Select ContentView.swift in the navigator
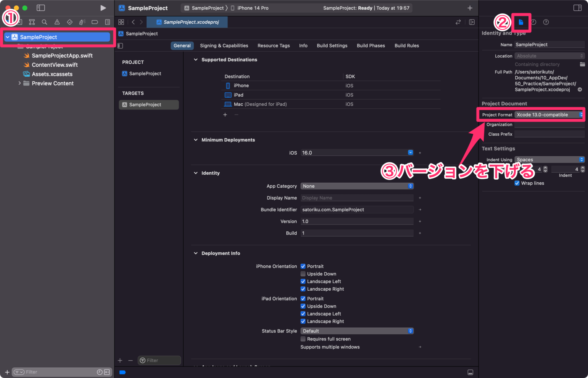Viewport: 588px width, 378px height. click(54, 65)
